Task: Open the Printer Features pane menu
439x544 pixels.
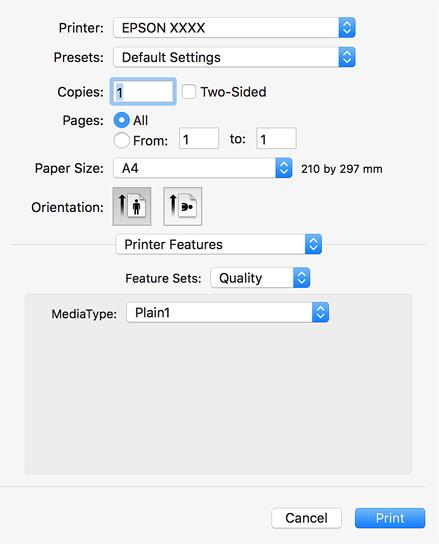Action: (x=219, y=244)
